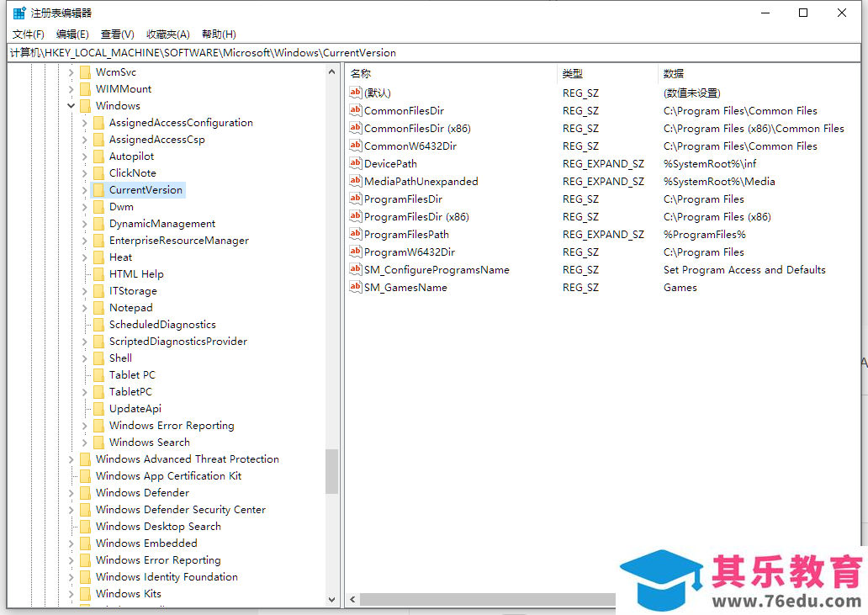Expand Windows Defender Security Center key
This screenshot has height=615, width=868.
[x=71, y=509]
